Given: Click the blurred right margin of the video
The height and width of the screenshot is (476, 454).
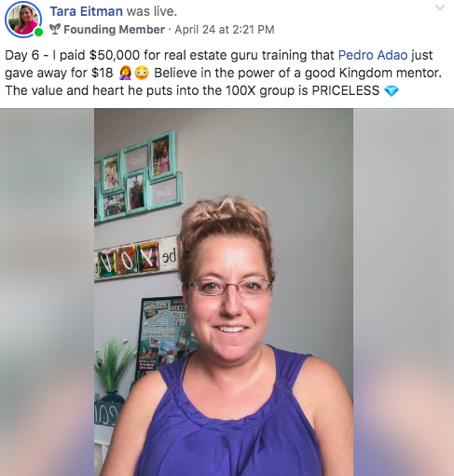Looking at the screenshot, I should point(404,292).
